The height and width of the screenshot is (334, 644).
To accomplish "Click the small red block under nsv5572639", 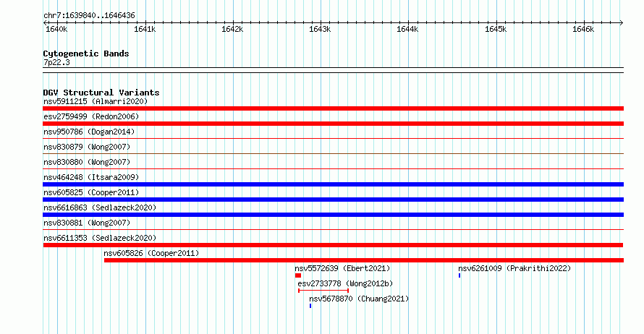I will click(298, 275).
